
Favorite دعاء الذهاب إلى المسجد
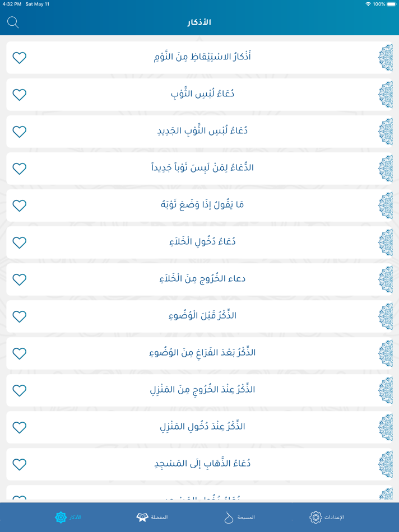19,464
